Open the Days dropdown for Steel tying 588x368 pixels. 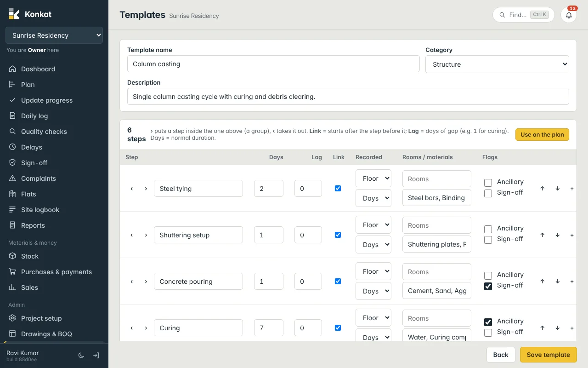tap(373, 198)
